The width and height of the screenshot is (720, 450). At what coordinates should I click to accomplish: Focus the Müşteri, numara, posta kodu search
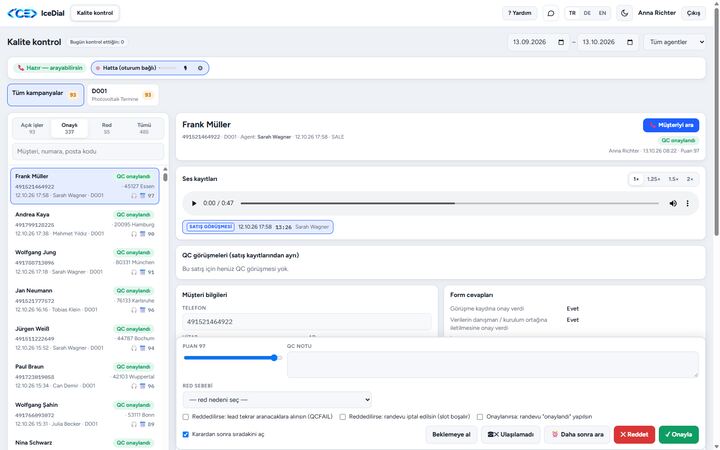point(88,152)
